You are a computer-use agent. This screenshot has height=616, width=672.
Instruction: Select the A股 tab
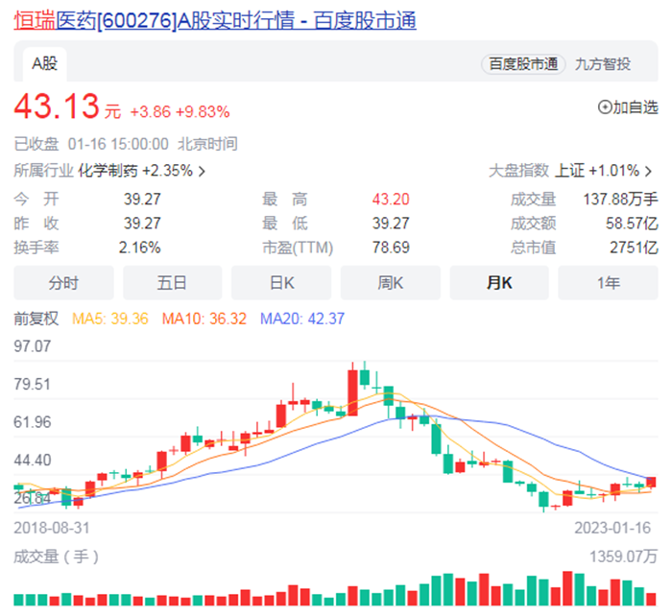tap(44, 64)
